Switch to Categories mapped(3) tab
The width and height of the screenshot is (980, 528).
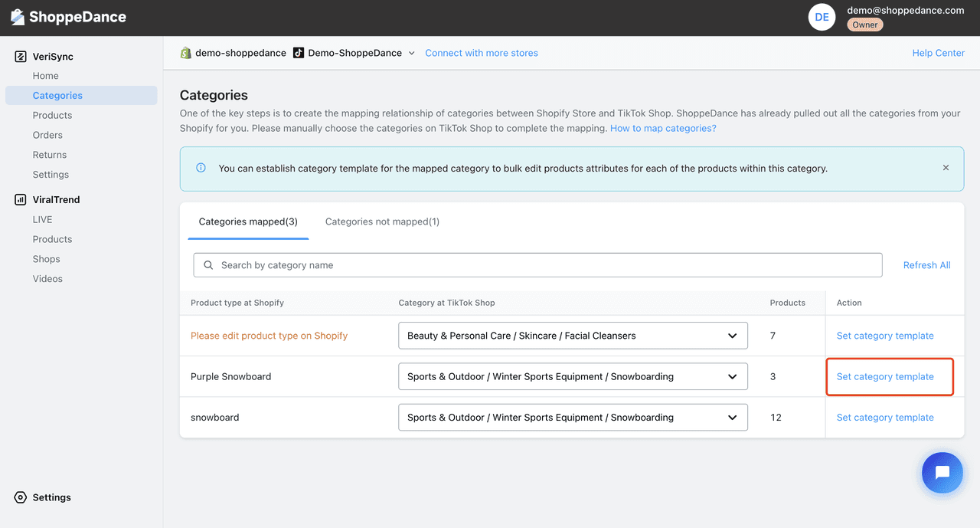click(248, 221)
